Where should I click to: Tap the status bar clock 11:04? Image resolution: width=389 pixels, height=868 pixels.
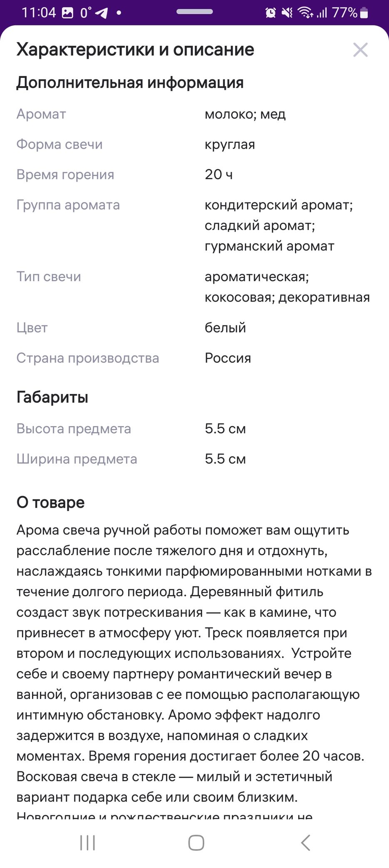coord(39,13)
